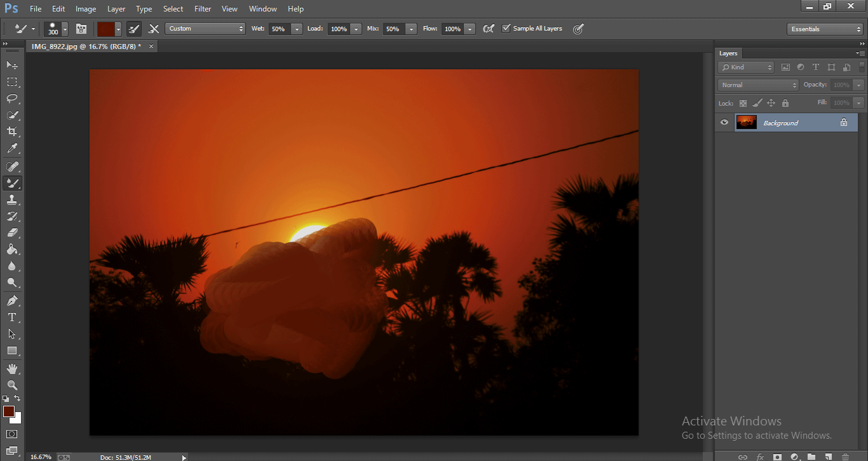Open the Brush panel toggle
Screen dimensions: 868x461
click(81, 29)
